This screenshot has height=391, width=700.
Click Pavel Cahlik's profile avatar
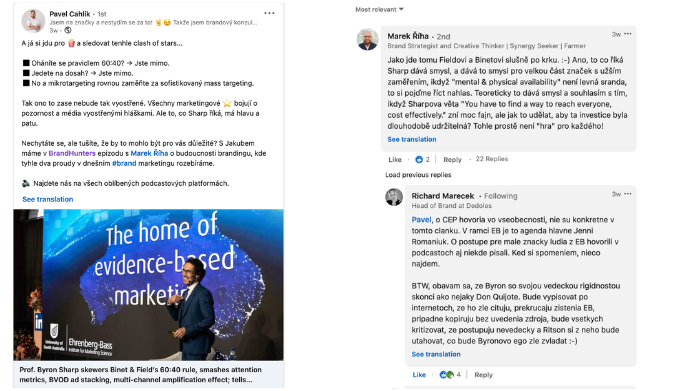(33, 21)
